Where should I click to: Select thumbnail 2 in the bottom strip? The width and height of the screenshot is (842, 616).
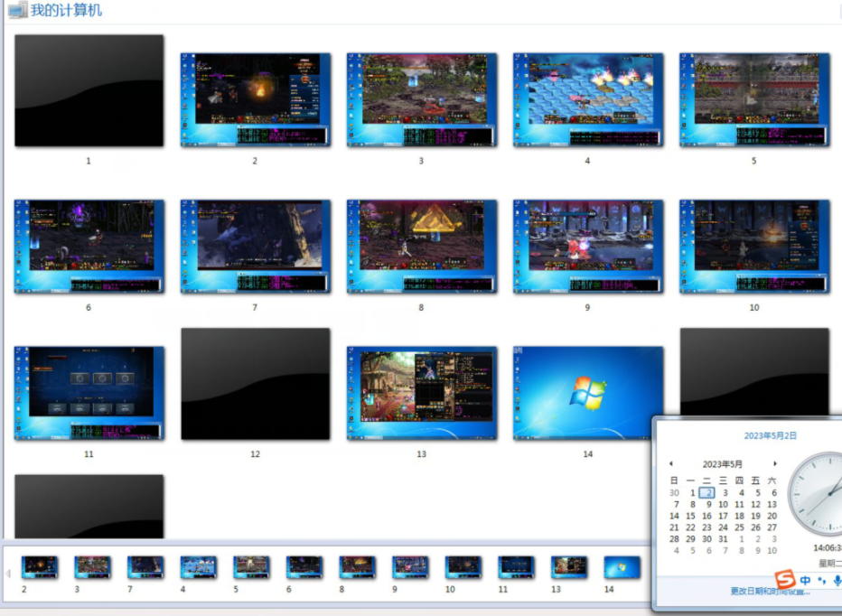coord(39,567)
